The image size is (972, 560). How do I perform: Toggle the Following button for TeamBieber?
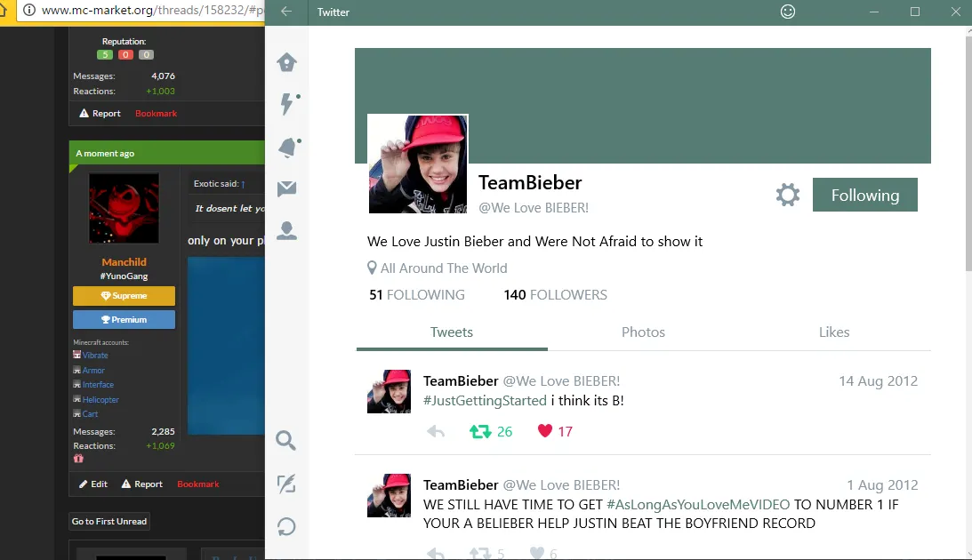(x=864, y=195)
